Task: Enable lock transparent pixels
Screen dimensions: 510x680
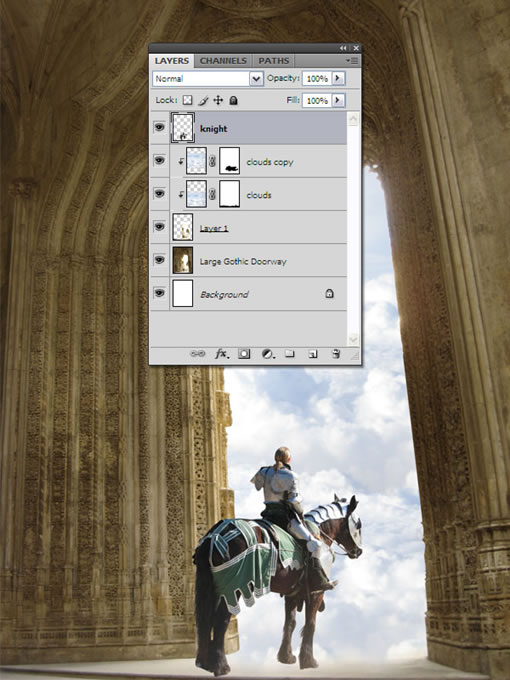Action: 187,100
